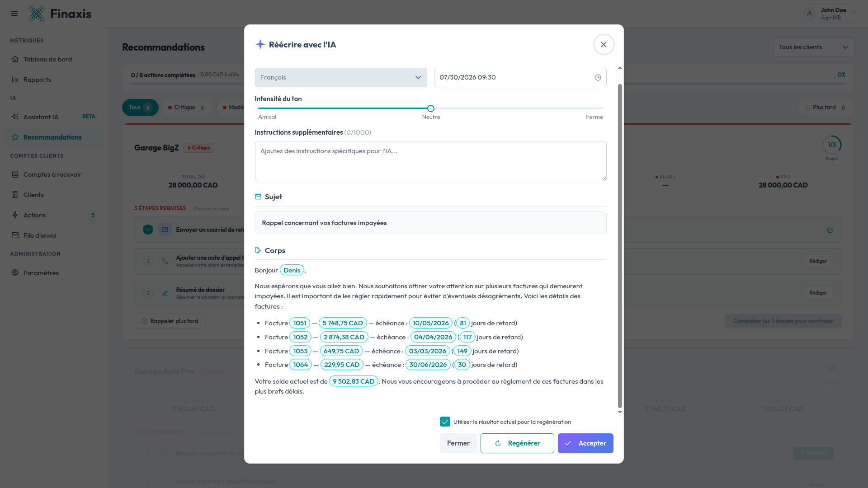Screen dimensions: 868x488
Task: Open the Français language dropdown
Action: click(341, 78)
